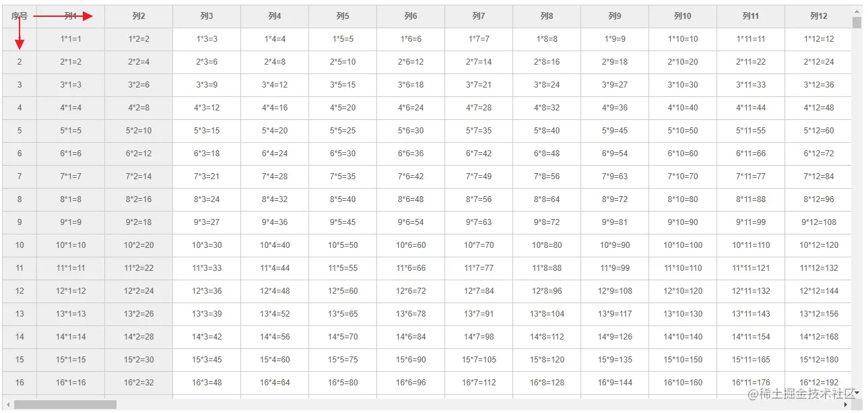Click cell 16*10=160
The image size is (868, 413).
pos(683,383)
